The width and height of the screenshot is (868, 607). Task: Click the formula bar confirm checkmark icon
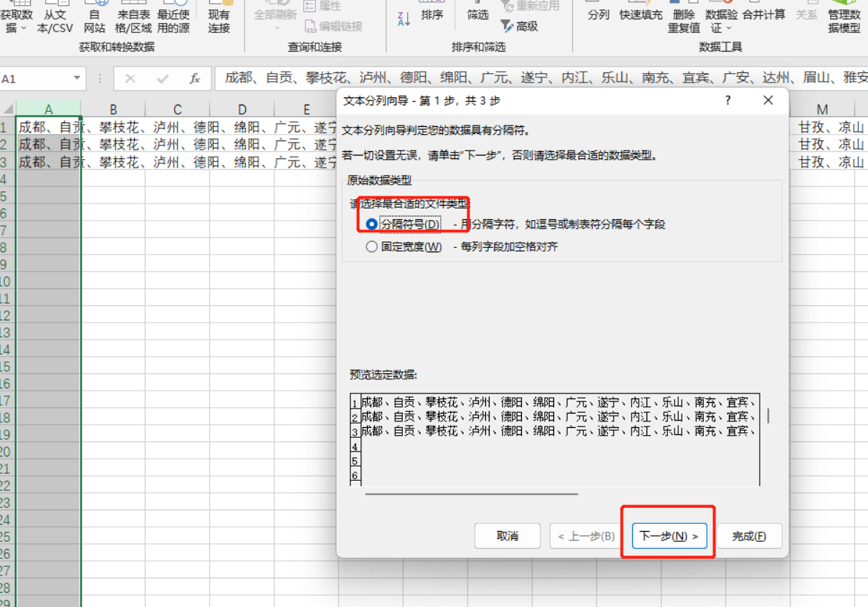pyautogui.click(x=163, y=79)
